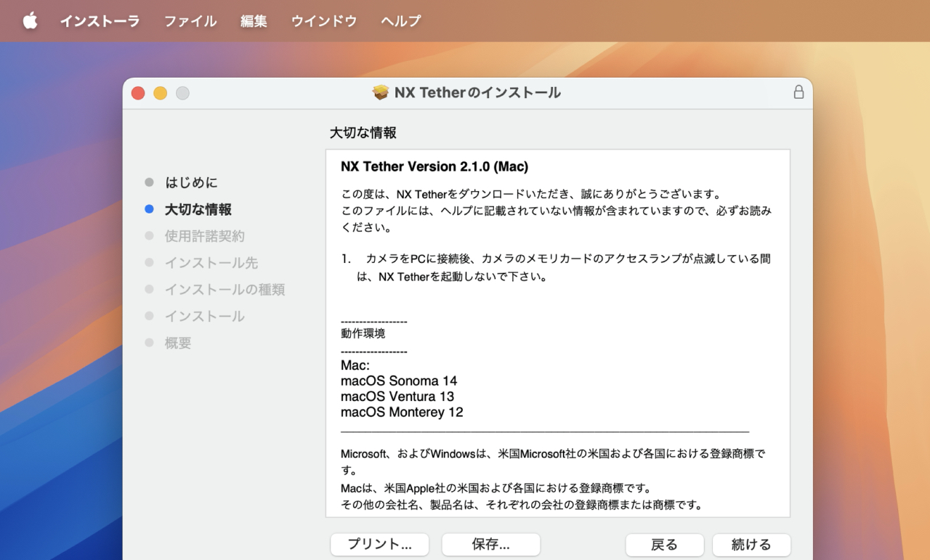Close the installer window
This screenshot has width=930, height=560.
[138, 93]
